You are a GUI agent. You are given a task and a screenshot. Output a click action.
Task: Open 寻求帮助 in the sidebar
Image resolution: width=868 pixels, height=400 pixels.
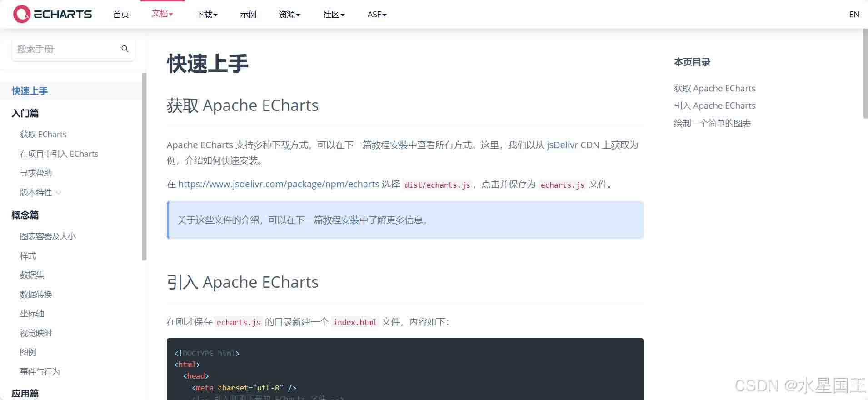(36, 173)
